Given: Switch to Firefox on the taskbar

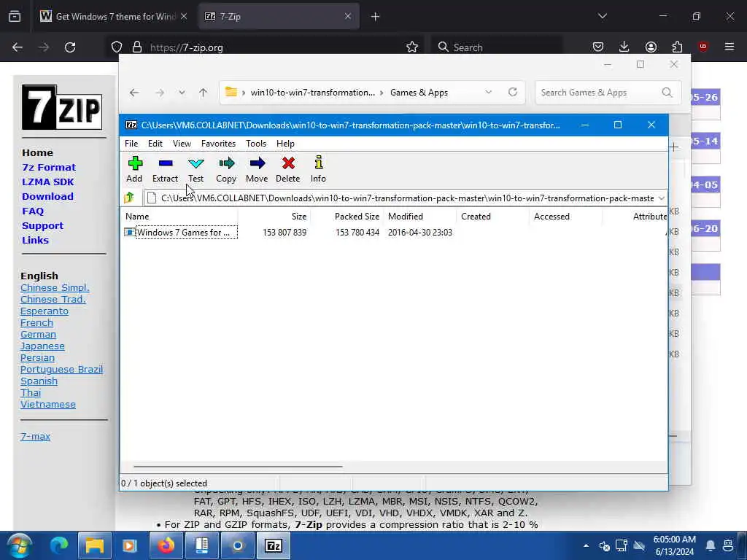Looking at the screenshot, I should tap(166, 545).
